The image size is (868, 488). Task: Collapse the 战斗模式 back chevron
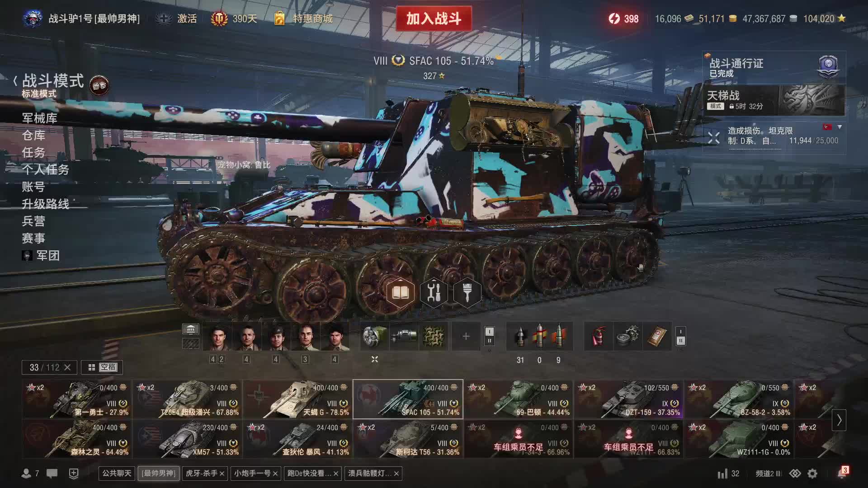tap(15, 81)
